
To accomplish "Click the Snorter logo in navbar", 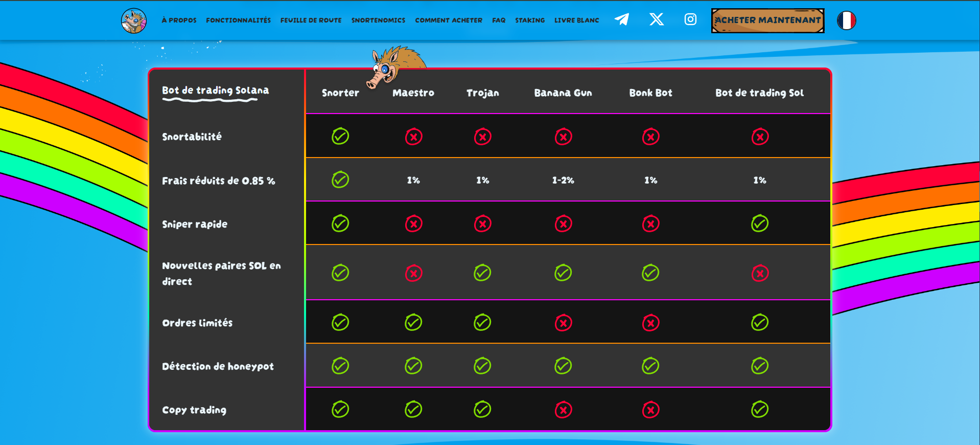I will click(x=134, y=20).
